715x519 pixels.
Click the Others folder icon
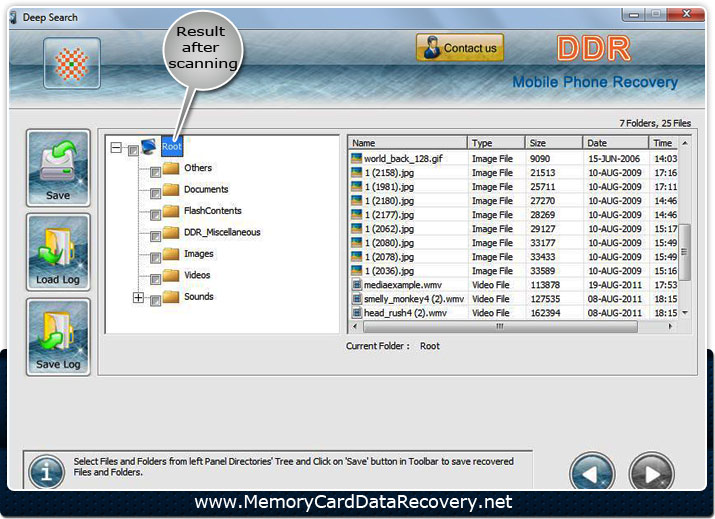click(x=171, y=168)
